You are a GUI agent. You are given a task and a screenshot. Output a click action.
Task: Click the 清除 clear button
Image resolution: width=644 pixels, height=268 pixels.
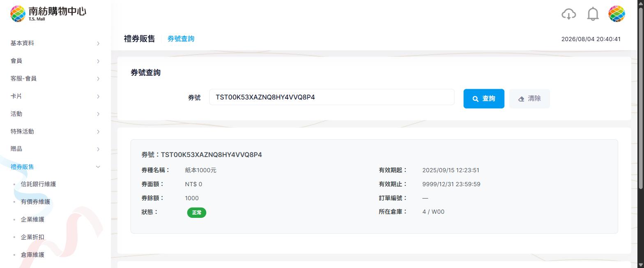529,99
